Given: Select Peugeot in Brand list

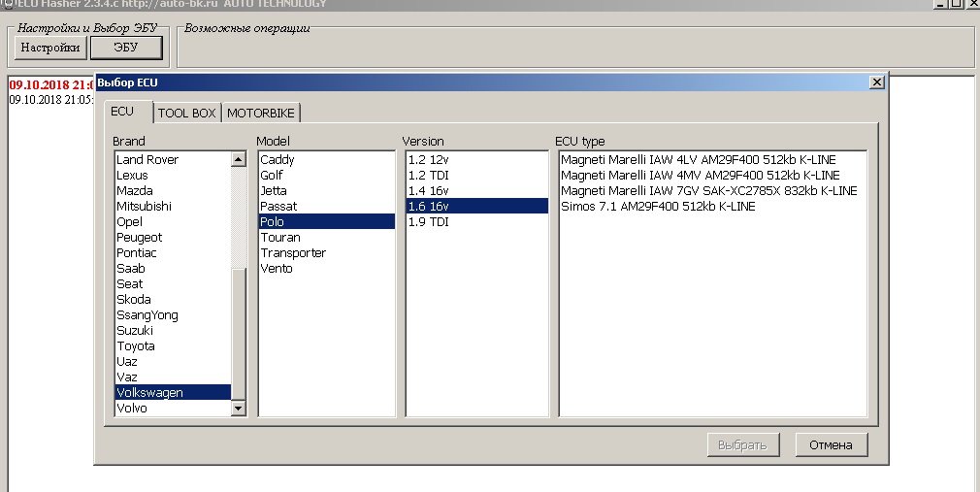Looking at the screenshot, I should coord(173,238).
